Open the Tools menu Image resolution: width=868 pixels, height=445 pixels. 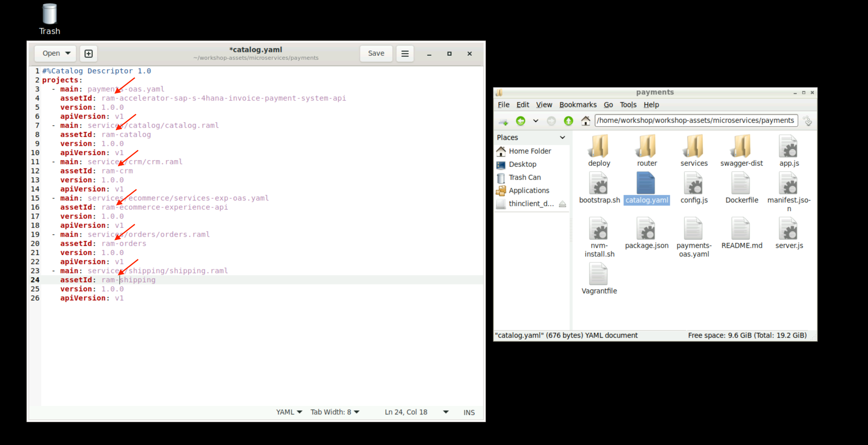point(628,105)
